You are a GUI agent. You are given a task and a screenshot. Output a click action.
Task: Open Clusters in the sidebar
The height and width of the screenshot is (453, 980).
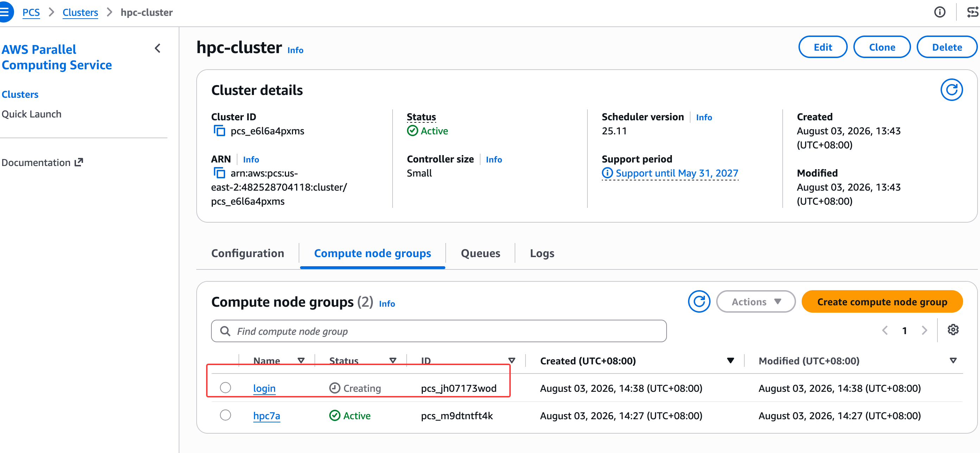point(20,94)
